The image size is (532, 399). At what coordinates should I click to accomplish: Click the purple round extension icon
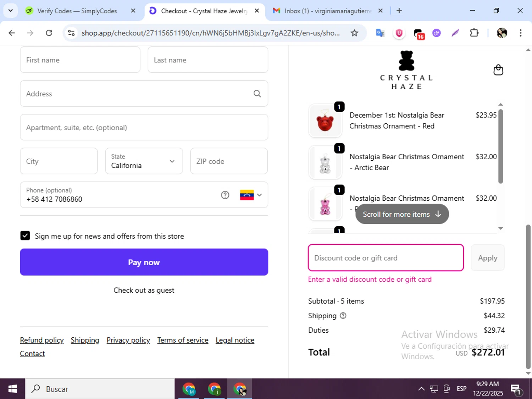[x=437, y=33]
